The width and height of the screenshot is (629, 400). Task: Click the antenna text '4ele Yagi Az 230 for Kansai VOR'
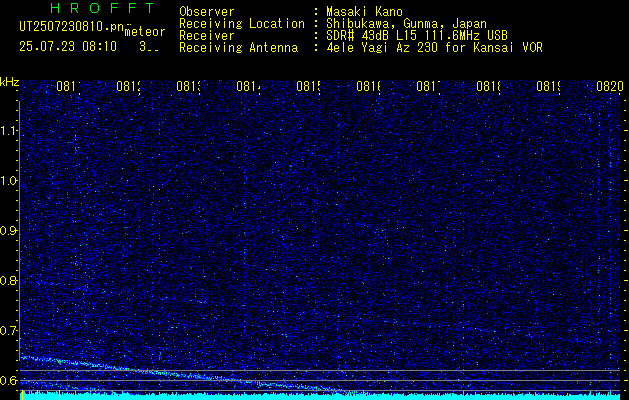434,48
